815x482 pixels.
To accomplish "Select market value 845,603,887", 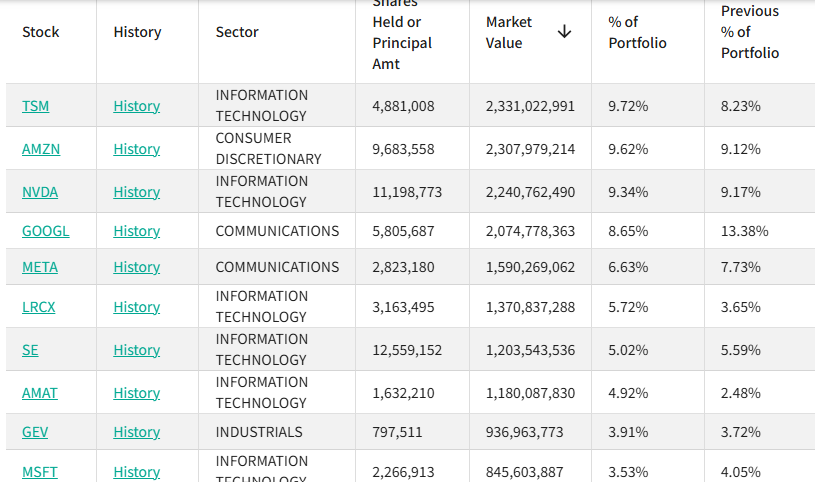I will point(524,472).
